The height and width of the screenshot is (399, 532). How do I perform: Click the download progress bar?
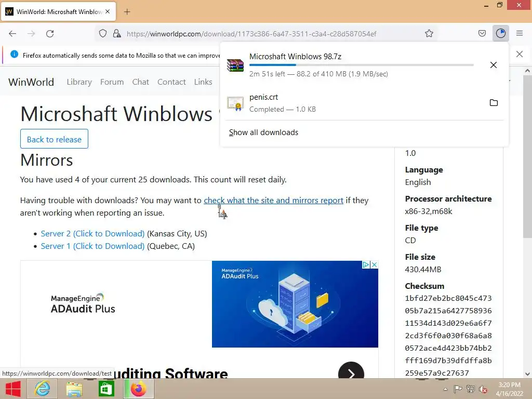362,65
